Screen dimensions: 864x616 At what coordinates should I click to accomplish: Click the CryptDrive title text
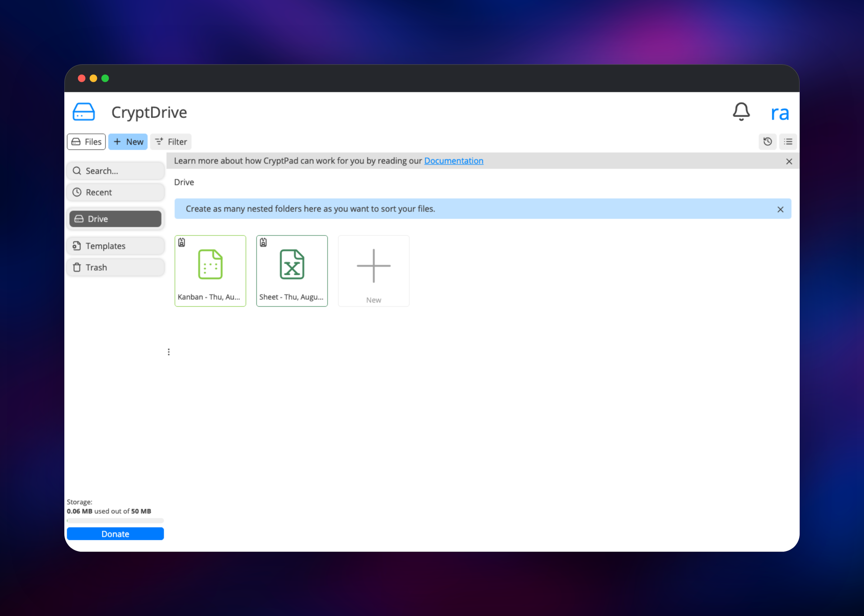(x=149, y=112)
